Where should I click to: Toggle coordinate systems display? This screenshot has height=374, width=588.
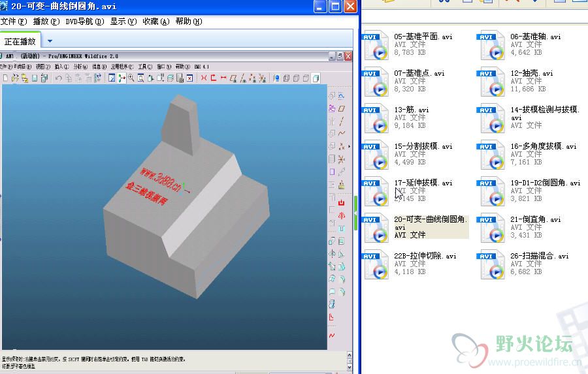tap(262, 78)
